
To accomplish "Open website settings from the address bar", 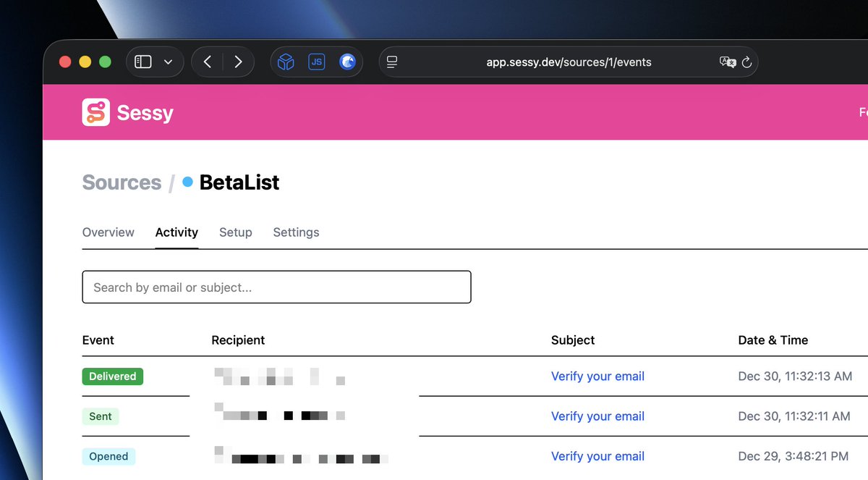I will tap(391, 62).
